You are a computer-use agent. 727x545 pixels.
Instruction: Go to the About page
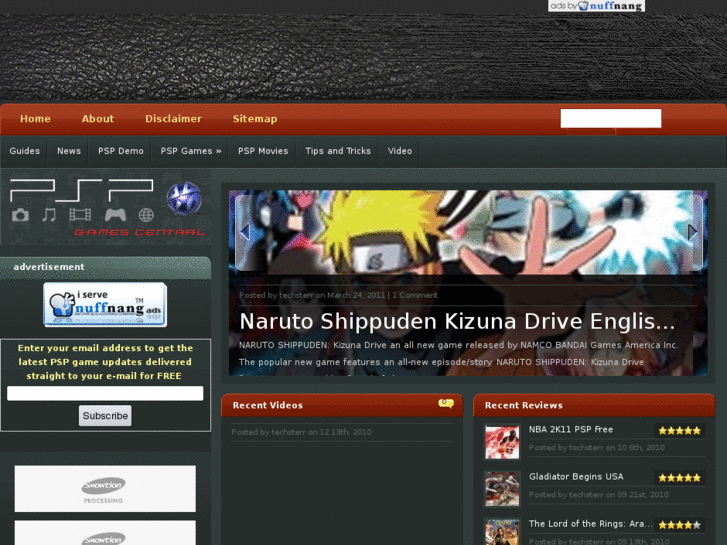pyautogui.click(x=98, y=119)
